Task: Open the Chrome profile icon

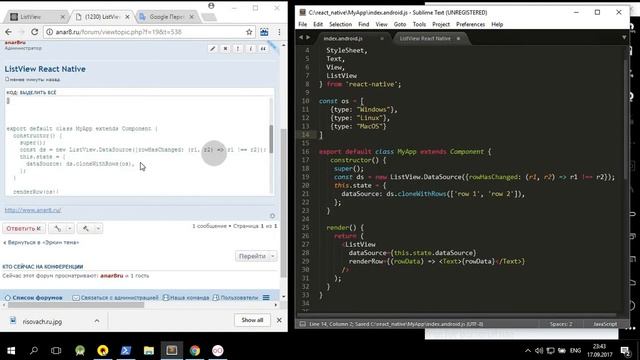Action: 211,6
